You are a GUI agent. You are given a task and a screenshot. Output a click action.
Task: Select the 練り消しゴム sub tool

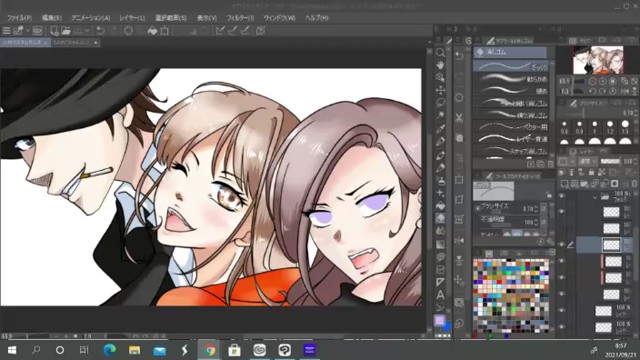[512, 115]
